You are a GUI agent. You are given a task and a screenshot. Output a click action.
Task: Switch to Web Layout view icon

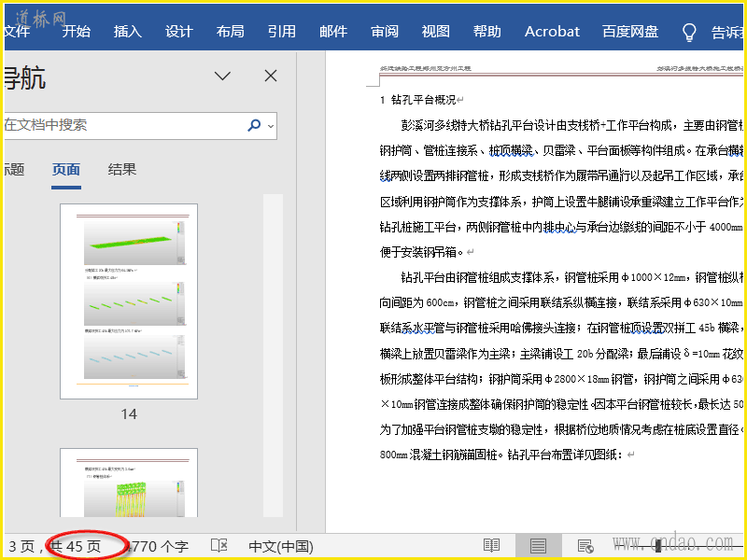[585, 546]
